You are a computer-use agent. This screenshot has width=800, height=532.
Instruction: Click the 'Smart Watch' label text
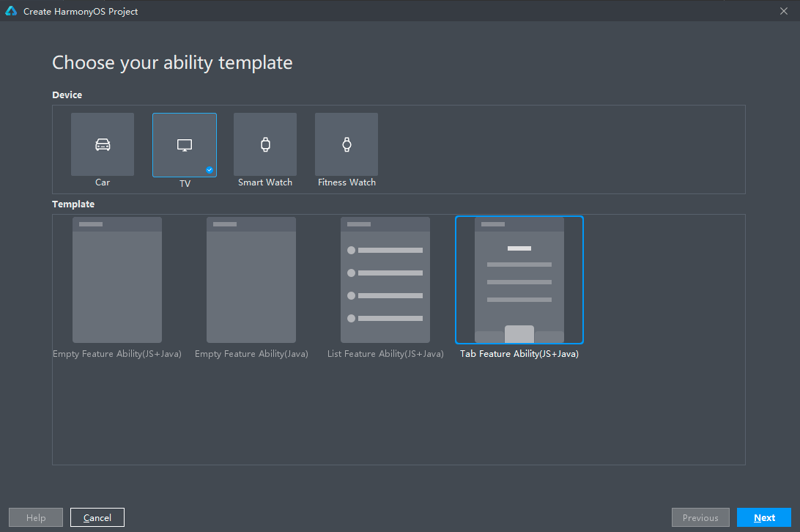click(265, 182)
